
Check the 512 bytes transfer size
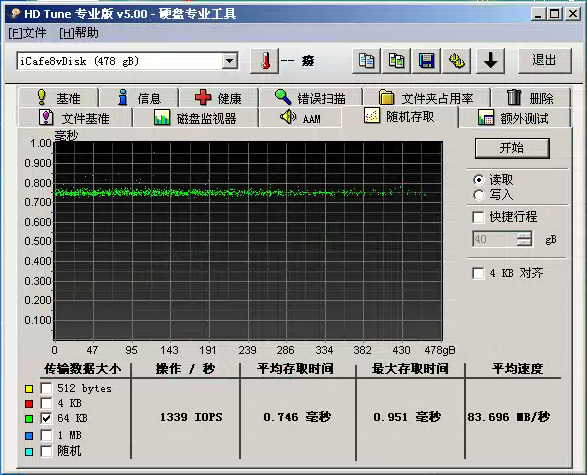tap(46, 388)
